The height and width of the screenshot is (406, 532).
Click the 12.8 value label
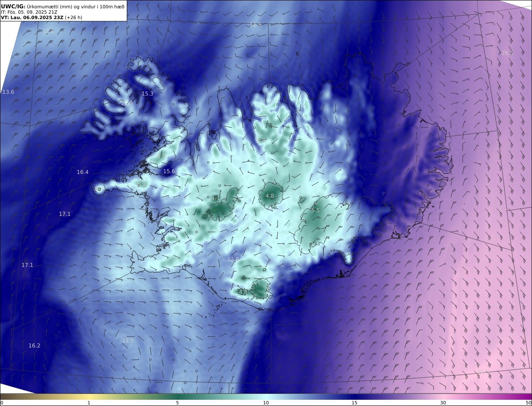point(233,259)
